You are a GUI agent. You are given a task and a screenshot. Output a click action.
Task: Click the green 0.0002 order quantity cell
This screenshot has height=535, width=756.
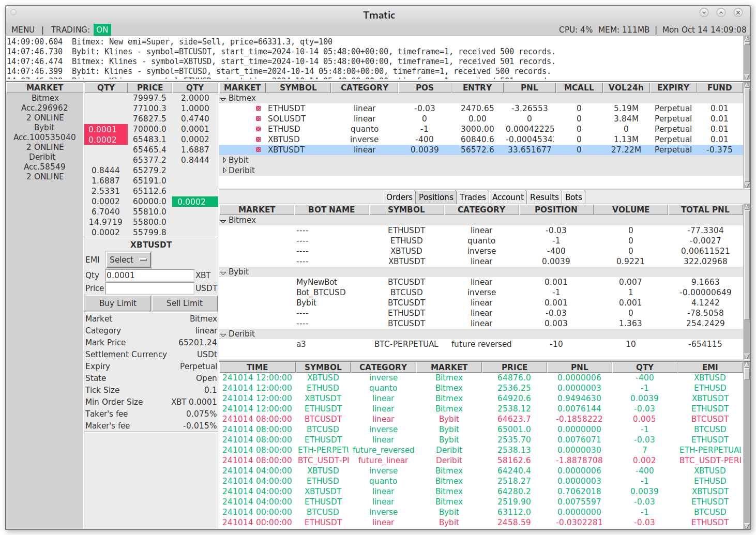click(195, 202)
